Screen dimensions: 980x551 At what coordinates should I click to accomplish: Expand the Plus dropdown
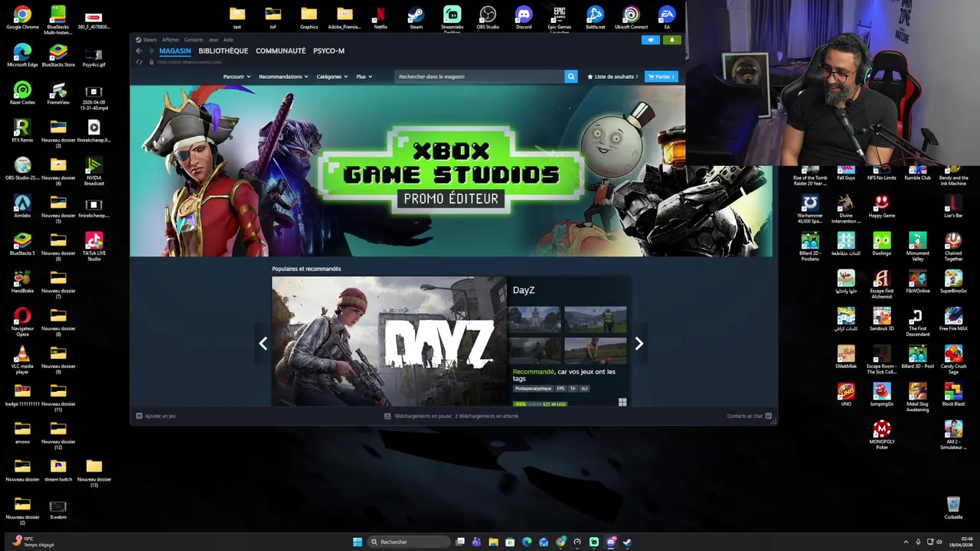(364, 77)
